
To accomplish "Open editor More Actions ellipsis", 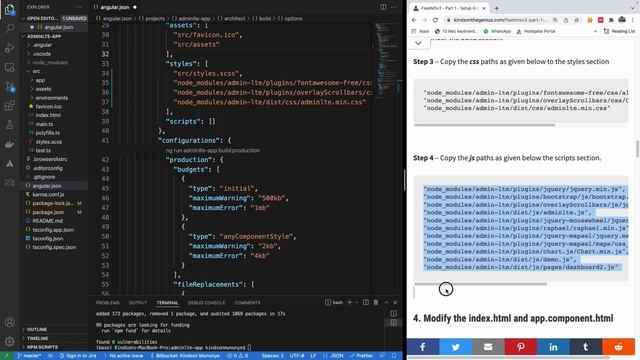I will [x=393, y=7].
